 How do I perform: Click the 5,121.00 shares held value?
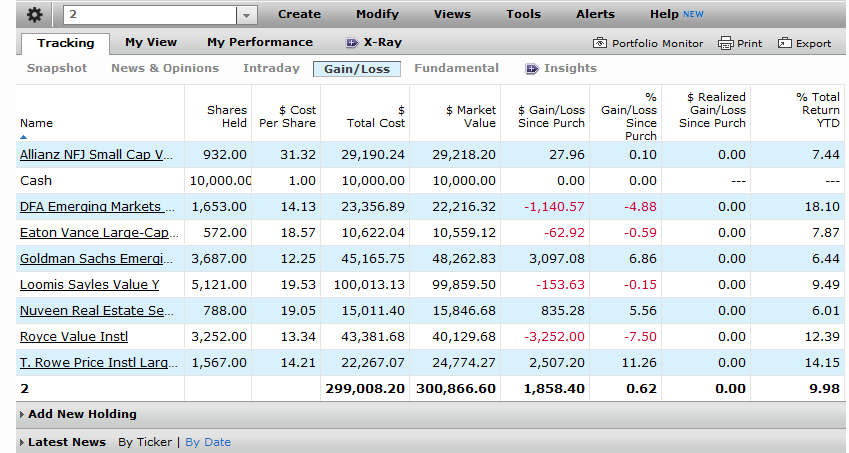click(x=219, y=285)
